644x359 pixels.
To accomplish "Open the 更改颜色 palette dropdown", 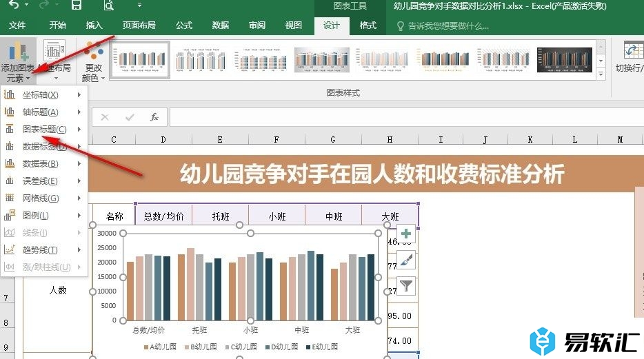I will click(94, 61).
